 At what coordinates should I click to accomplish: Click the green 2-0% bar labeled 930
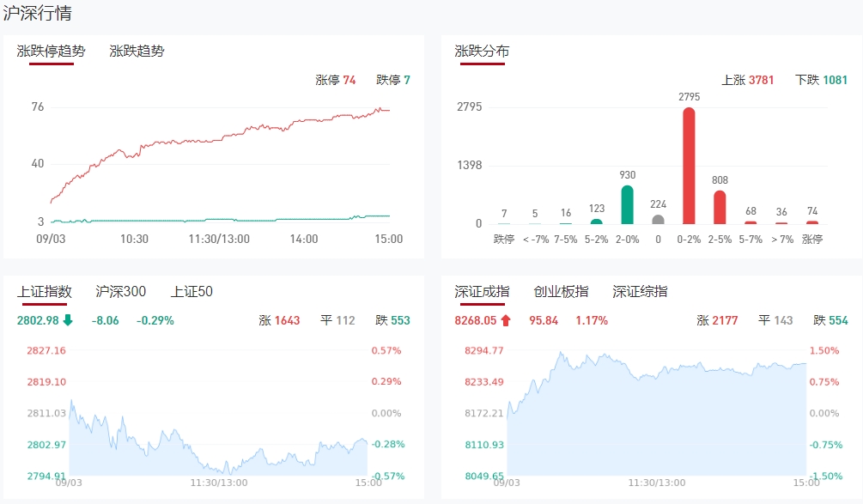tap(627, 204)
